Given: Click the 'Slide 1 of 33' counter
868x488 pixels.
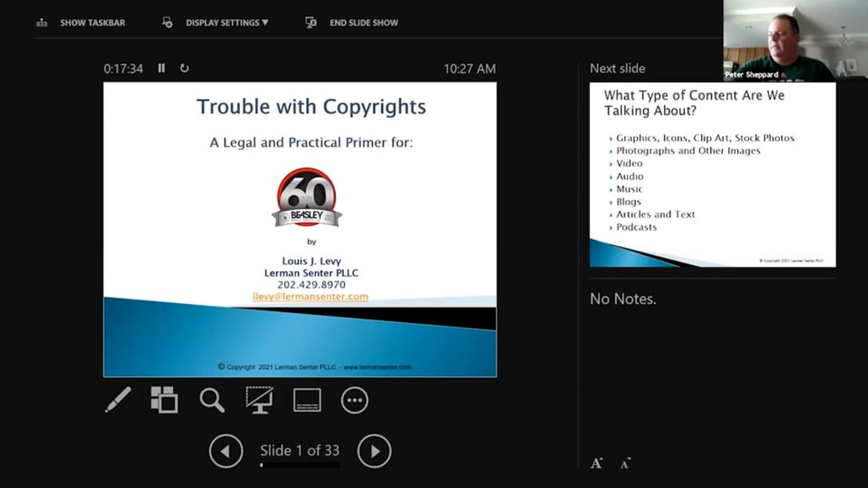Looking at the screenshot, I should (300, 450).
